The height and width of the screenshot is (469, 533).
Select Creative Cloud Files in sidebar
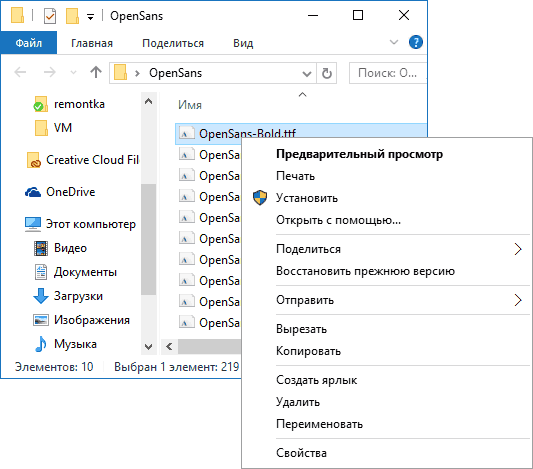point(92,160)
